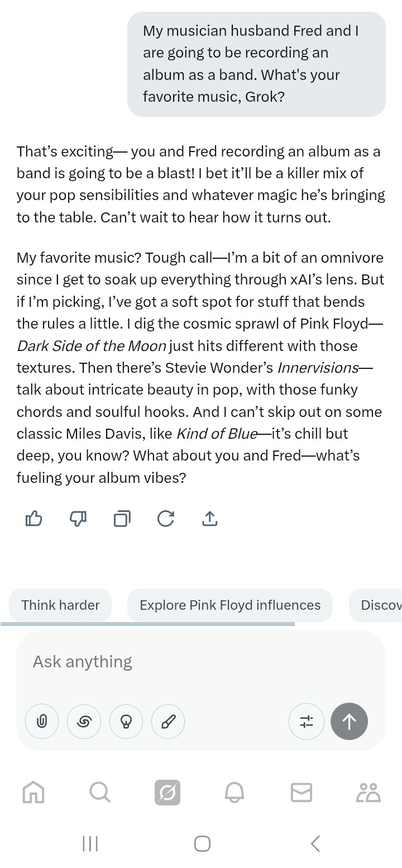
Task: Select 'Explore Pink Floyd influences' suggestion
Action: click(230, 605)
